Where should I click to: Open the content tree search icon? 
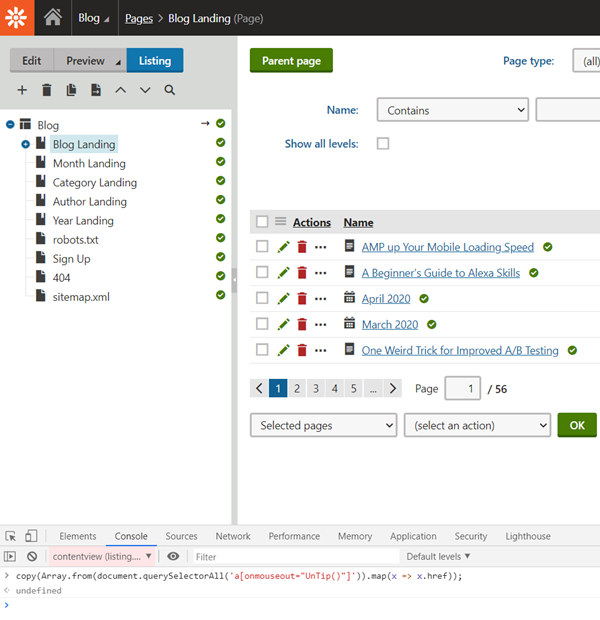coord(169,90)
